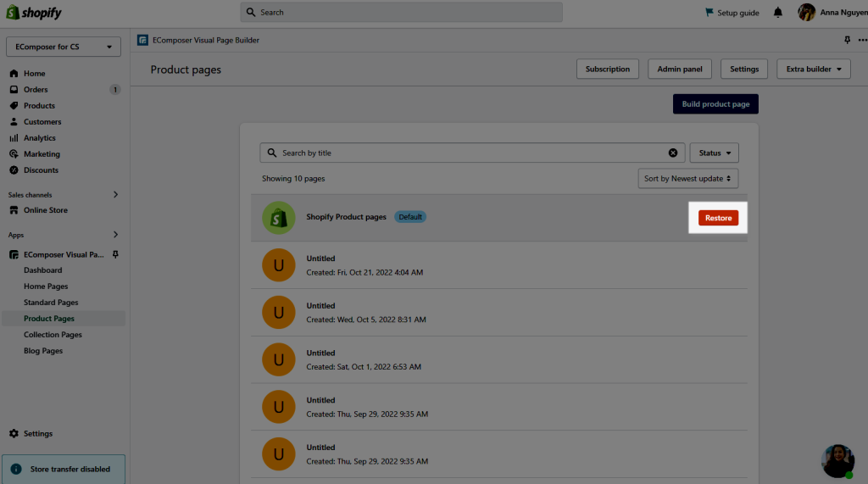This screenshot has width=868, height=484.
Task: Click the Orders inbox icon
Action: 14,89
